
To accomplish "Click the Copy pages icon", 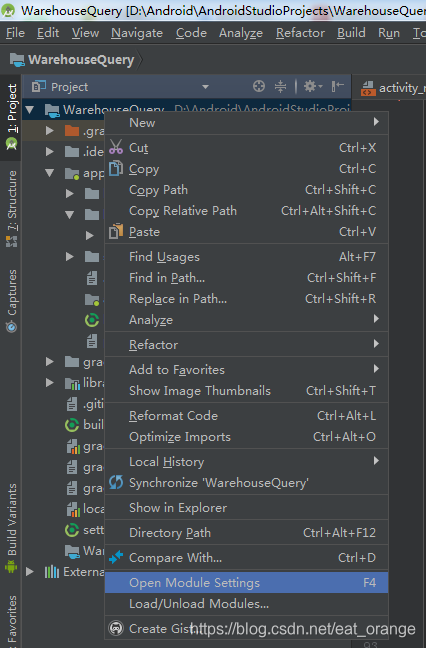I will (x=116, y=169).
